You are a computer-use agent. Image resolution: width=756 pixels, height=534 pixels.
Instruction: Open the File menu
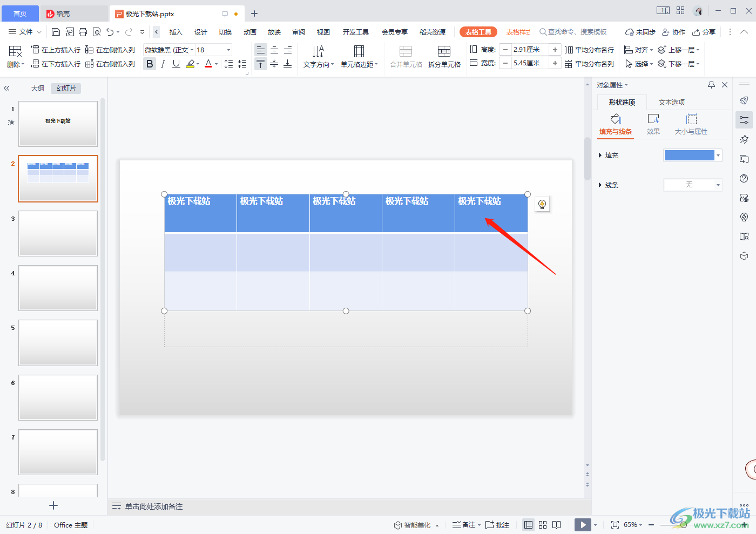[25, 32]
